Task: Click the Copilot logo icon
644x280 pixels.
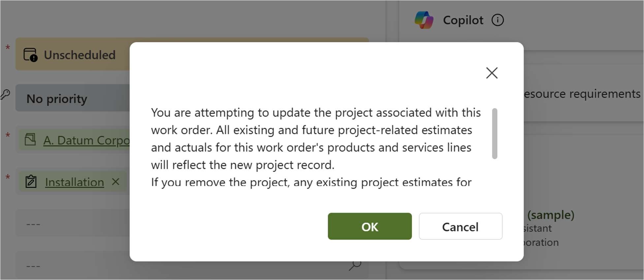Action: click(424, 20)
